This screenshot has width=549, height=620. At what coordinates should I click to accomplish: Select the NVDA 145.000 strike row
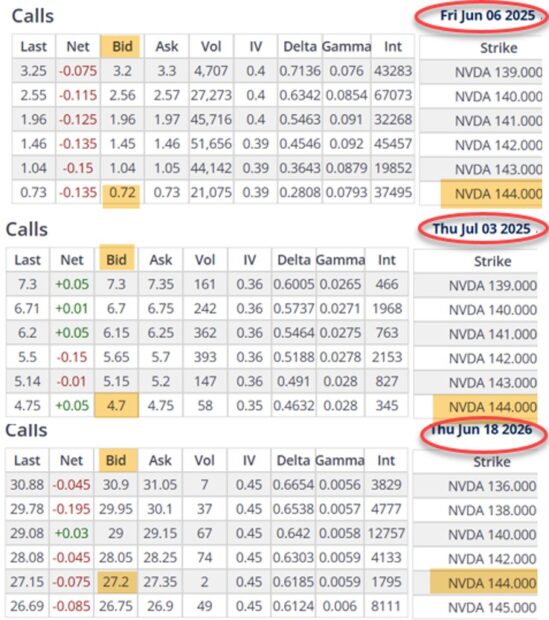click(x=492, y=607)
